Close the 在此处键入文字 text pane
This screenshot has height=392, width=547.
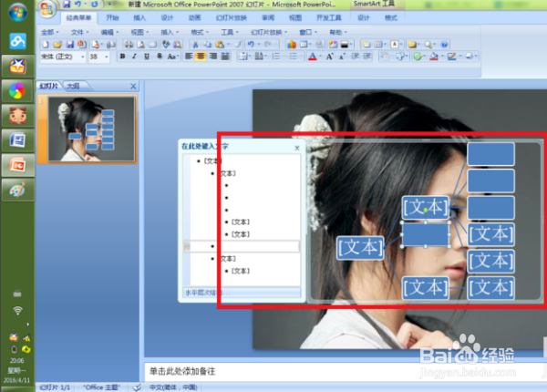pos(297,148)
